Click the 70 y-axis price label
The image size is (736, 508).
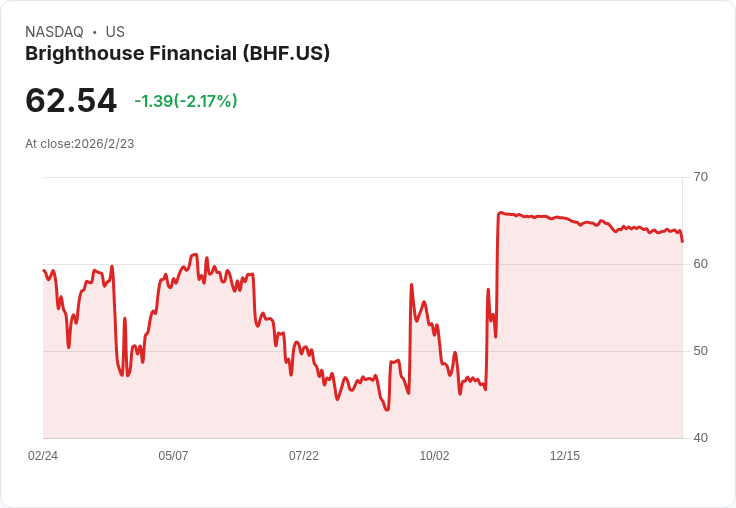point(700,177)
